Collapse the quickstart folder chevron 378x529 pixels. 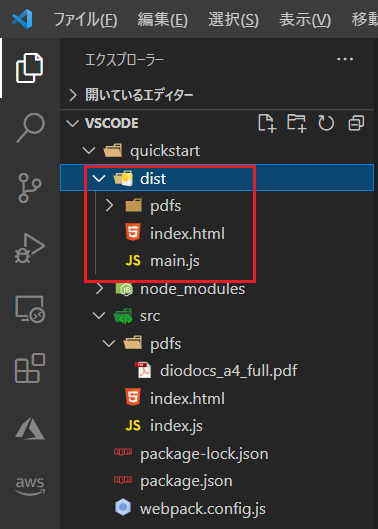coord(89,150)
